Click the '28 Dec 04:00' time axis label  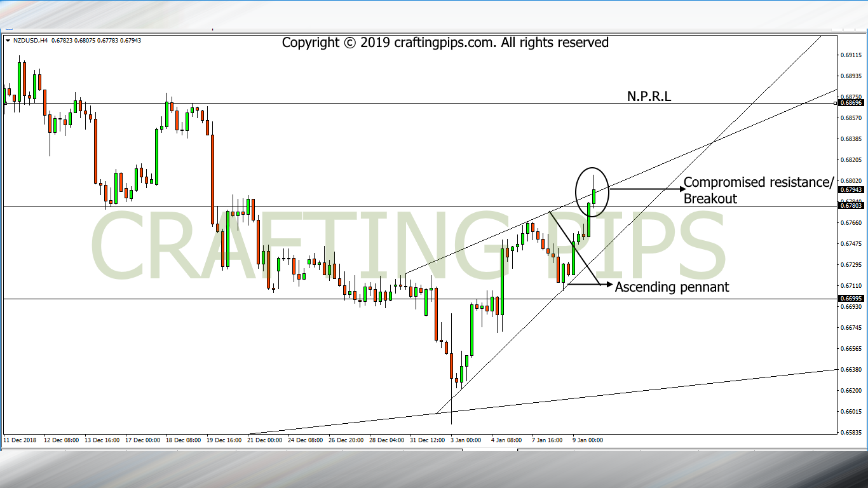387,440
